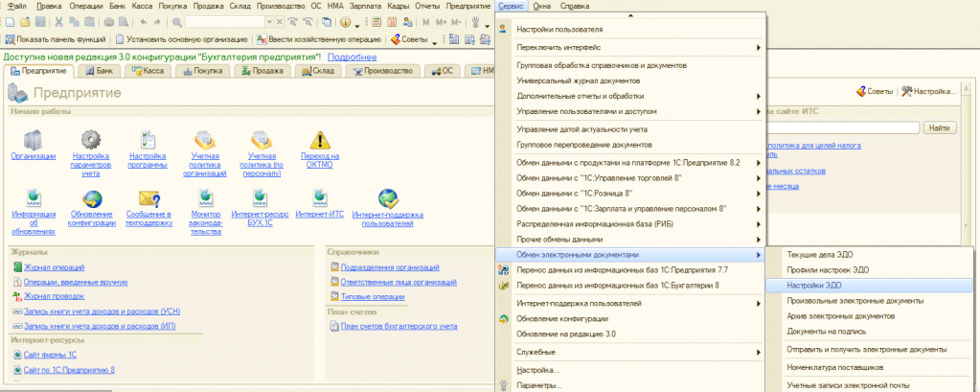Open Монитор законодательства icon
The image size is (980, 392).
[x=205, y=198]
